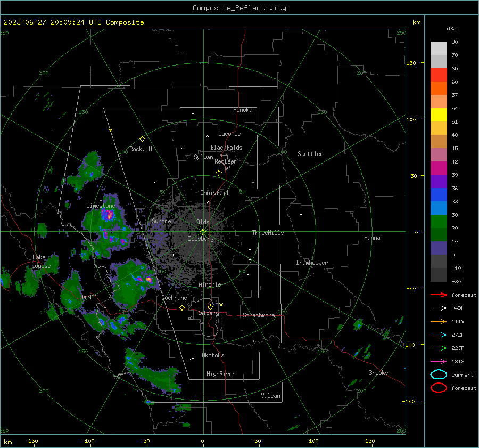Click the orange 111V arrow legend icon
This screenshot has width=479, height=448.
[439, 321]
